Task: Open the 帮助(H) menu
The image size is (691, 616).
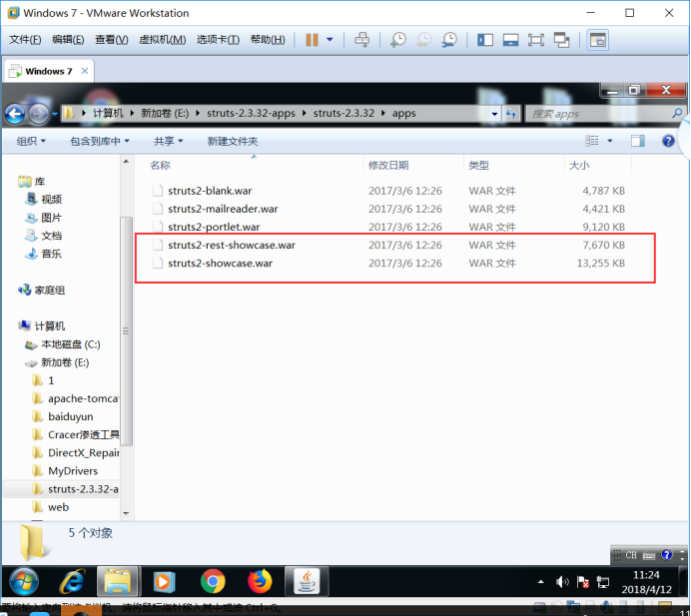Action: pos(268,40)
